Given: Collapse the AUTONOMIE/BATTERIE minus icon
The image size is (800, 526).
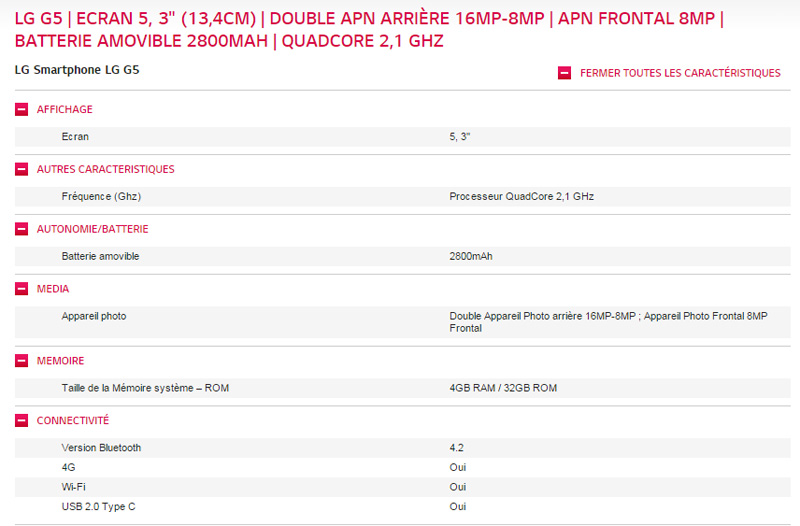Looking at the screenshot, I should tap(21, 229).
